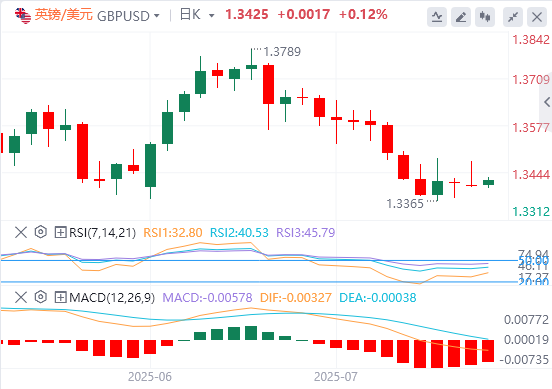Click the RSI1:32.80 value
552x389 pixels.
tap(173, 233)
